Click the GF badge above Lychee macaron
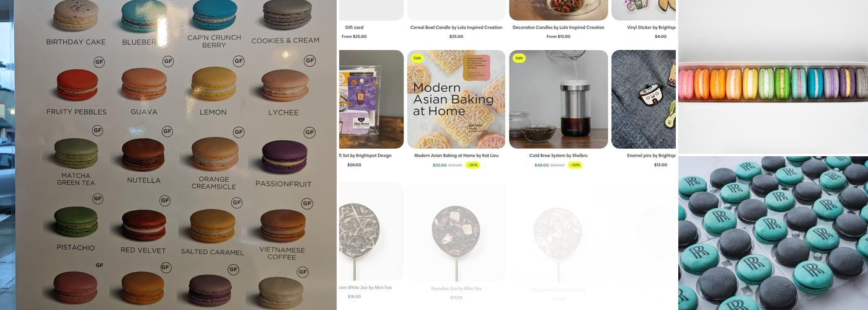 [309, 61]
